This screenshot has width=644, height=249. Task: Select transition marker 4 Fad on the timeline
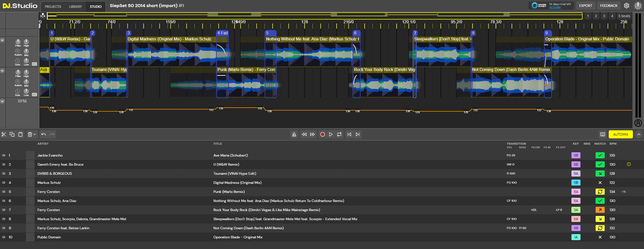pyautogui.click(x=222, y=33)
